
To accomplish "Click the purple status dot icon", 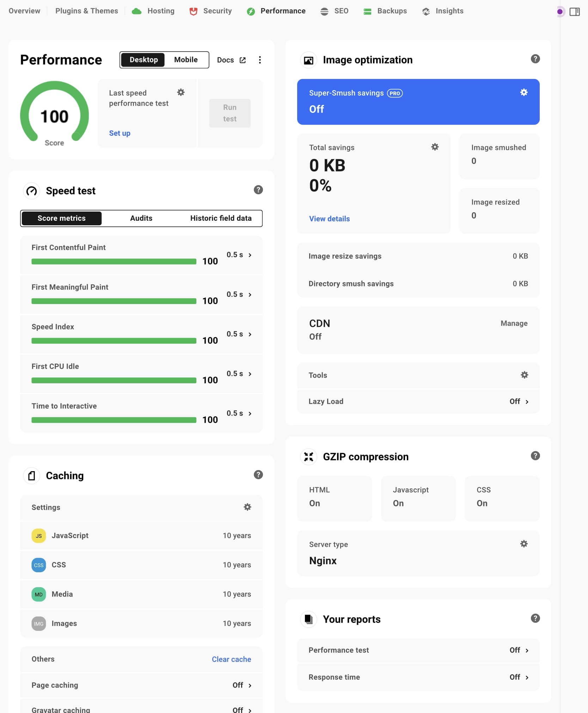I will (560, 12).
